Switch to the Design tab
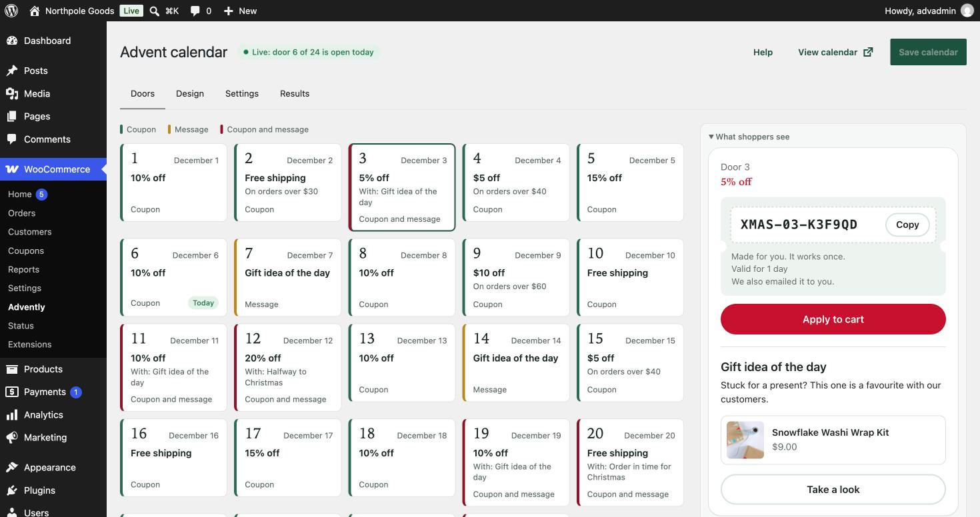The image size is (980, 517). coord(190,93)
